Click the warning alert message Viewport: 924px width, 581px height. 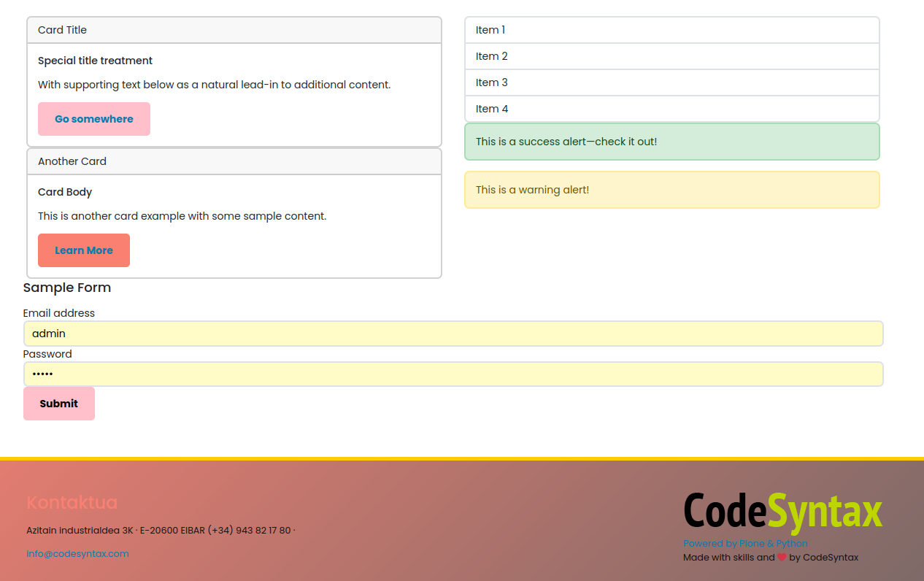tap(672, 190)
